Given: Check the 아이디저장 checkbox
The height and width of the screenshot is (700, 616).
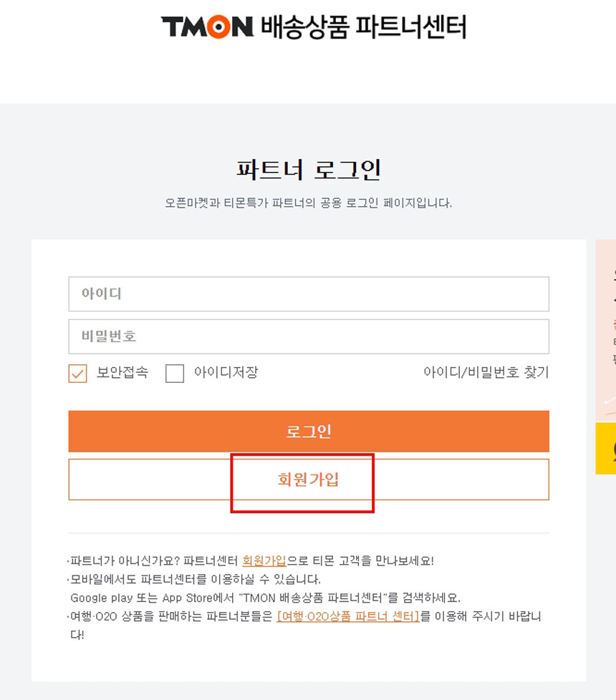Looking at the screenshot, I should click(x=175, y=373).
